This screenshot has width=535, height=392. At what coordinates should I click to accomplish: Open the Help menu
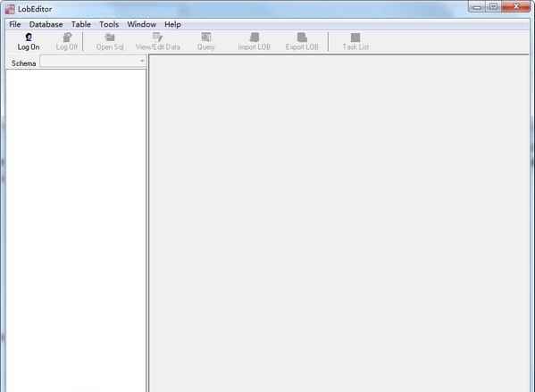coord(172,24)
